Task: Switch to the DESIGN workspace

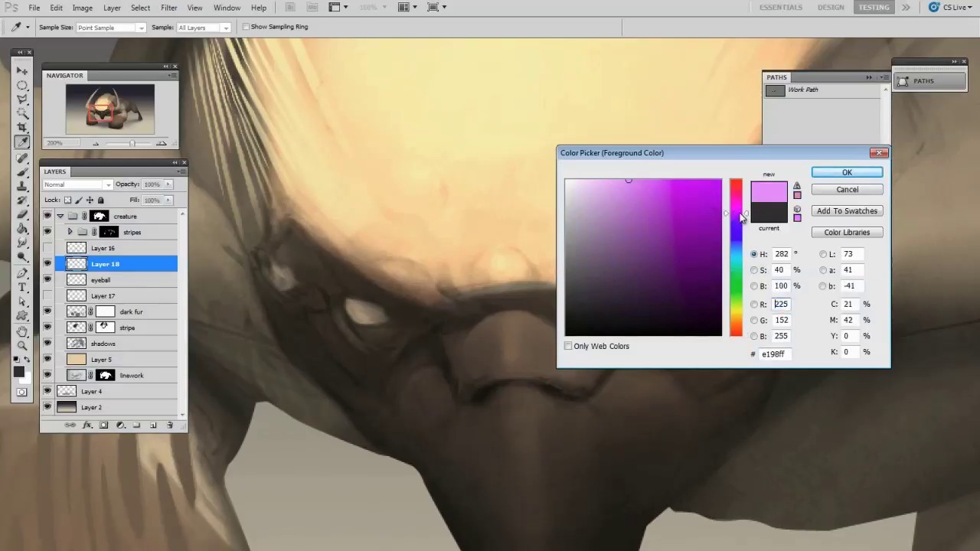Action: pos(830,8)
